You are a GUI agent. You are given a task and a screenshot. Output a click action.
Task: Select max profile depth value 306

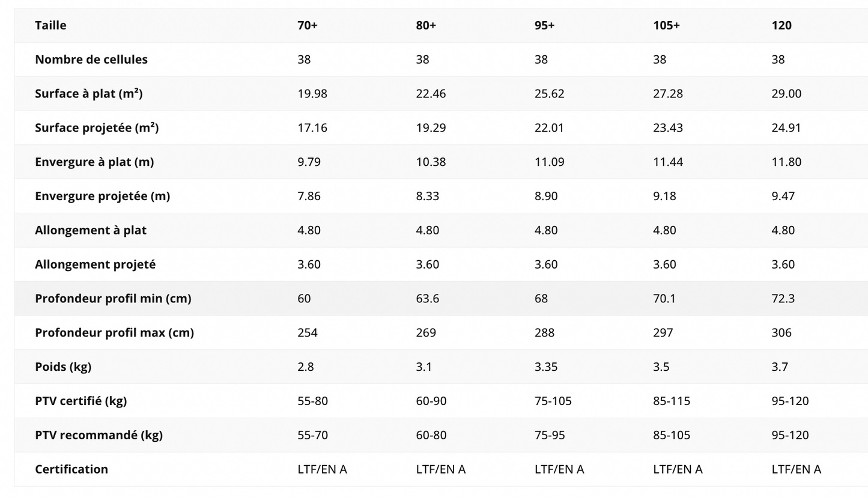[781, 333]
